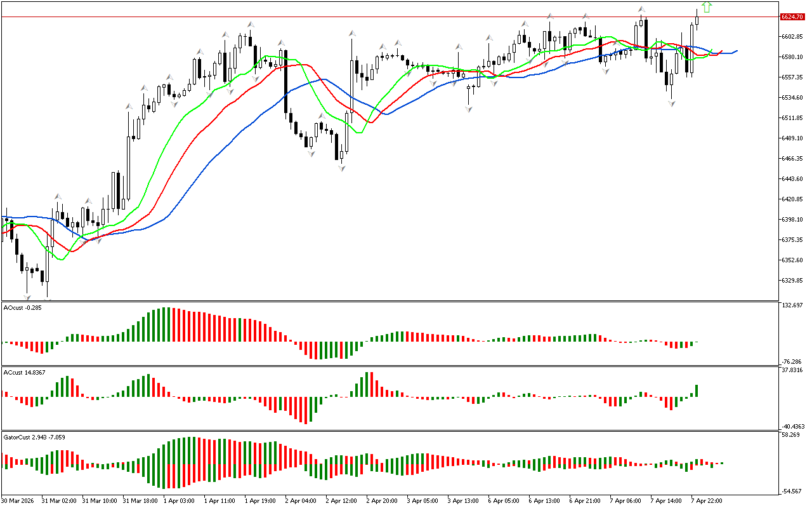Image resolution: width=812 pixels, height=508 pixels.
Task: Click the up fractal above the highest candle
Action: [x=642, y=10]
